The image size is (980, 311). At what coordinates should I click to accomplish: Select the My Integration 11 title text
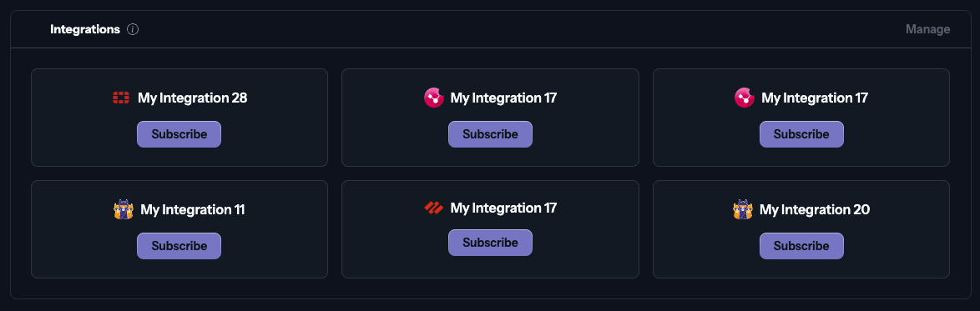193,210
